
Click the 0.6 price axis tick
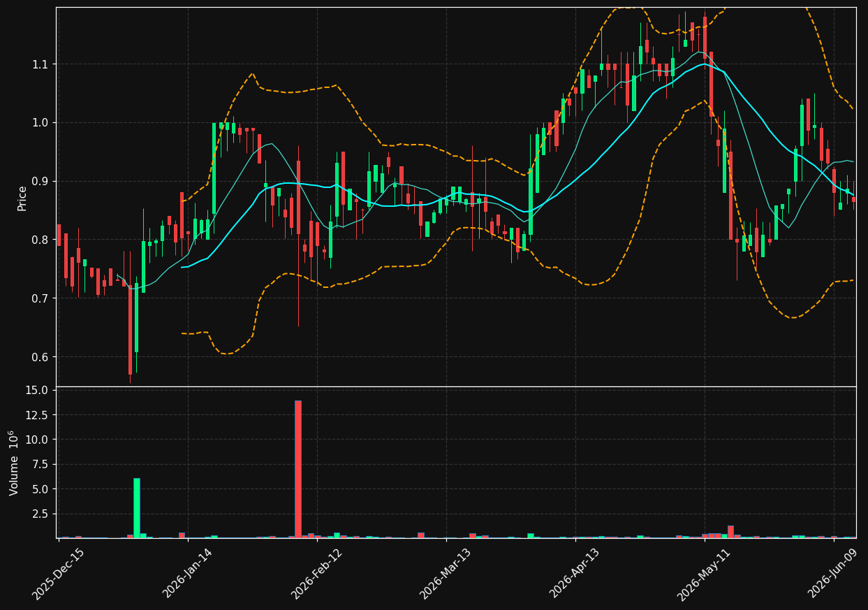[42, 357]
